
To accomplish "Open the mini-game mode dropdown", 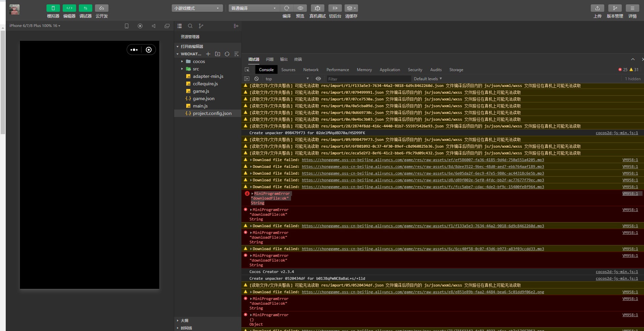I will click(x=197, y=8).
